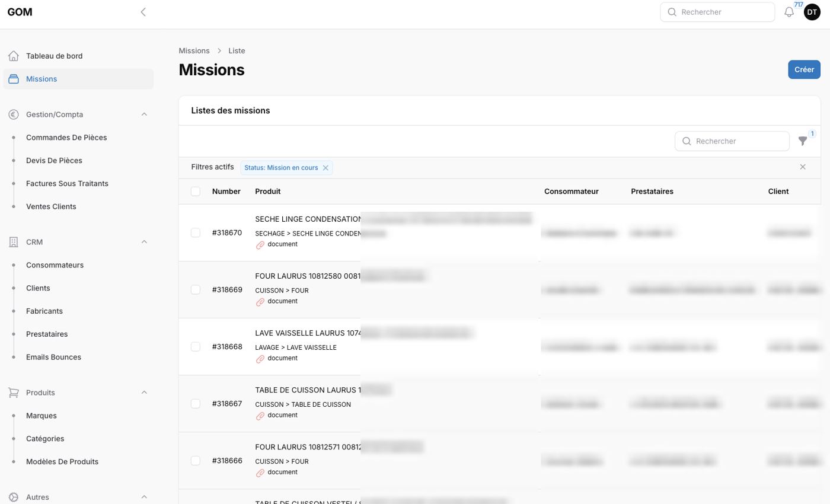830x504 pixels.
Task: Click the Créer button
Action: pos(804,69)
